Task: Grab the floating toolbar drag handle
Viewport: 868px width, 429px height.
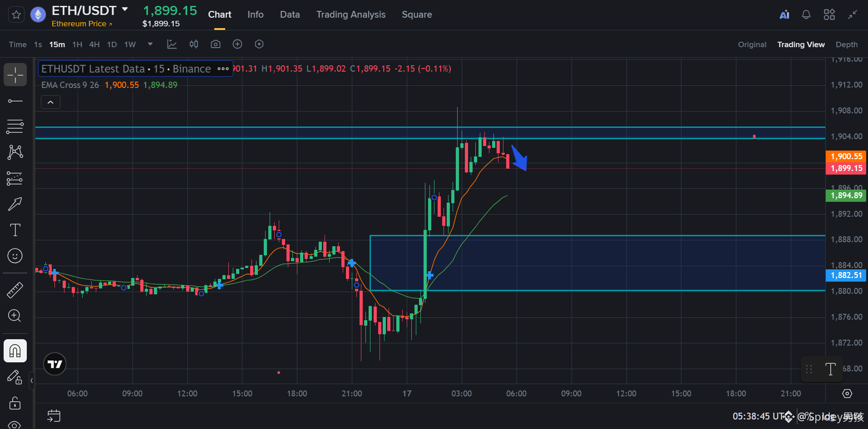Action: (809, 369)
